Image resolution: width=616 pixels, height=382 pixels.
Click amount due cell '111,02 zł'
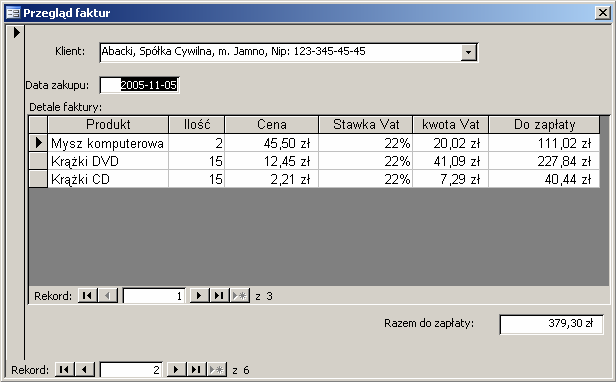tap(544, 143)
